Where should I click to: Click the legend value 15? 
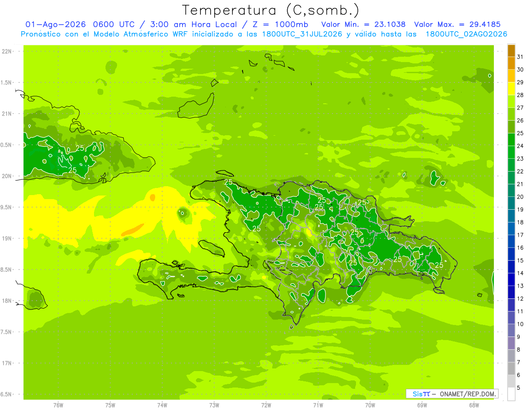pyautogui.click(x=520, y=260)
